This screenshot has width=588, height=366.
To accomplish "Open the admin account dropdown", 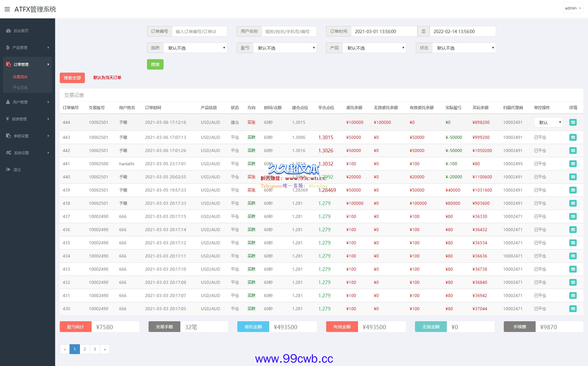I will [573, 8].
